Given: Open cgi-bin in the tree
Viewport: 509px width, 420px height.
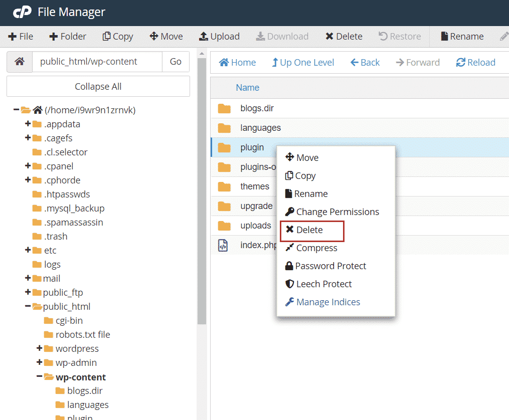Looking at the screenshot, I should tap(64, 321).
